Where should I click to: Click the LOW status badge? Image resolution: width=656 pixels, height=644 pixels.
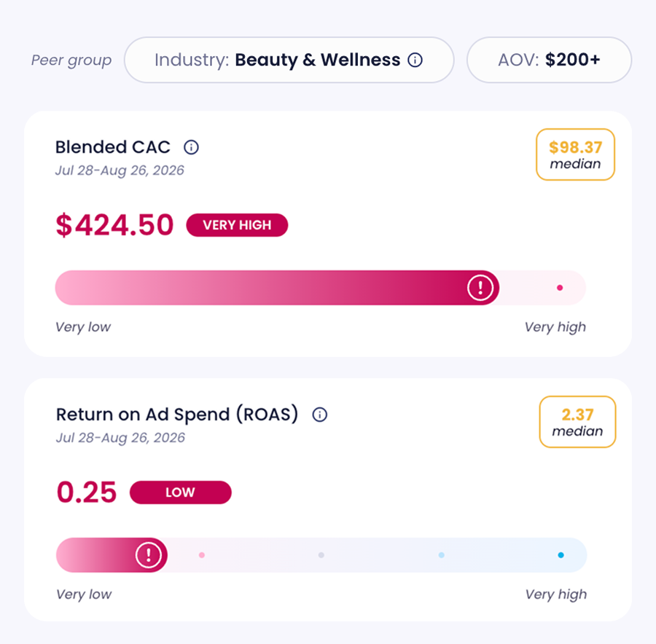point(180,492)
